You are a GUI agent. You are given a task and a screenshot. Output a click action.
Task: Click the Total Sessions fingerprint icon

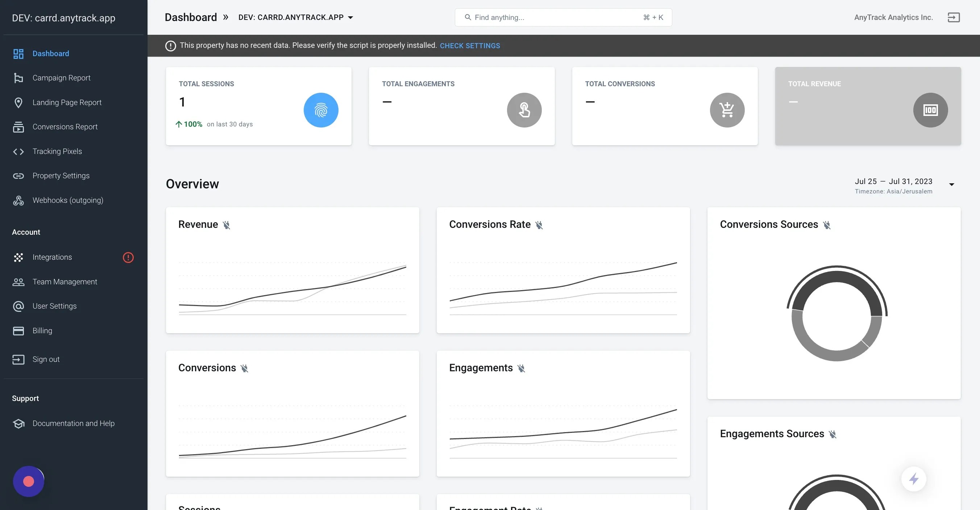pyautogui.click(x=321, y=110)
